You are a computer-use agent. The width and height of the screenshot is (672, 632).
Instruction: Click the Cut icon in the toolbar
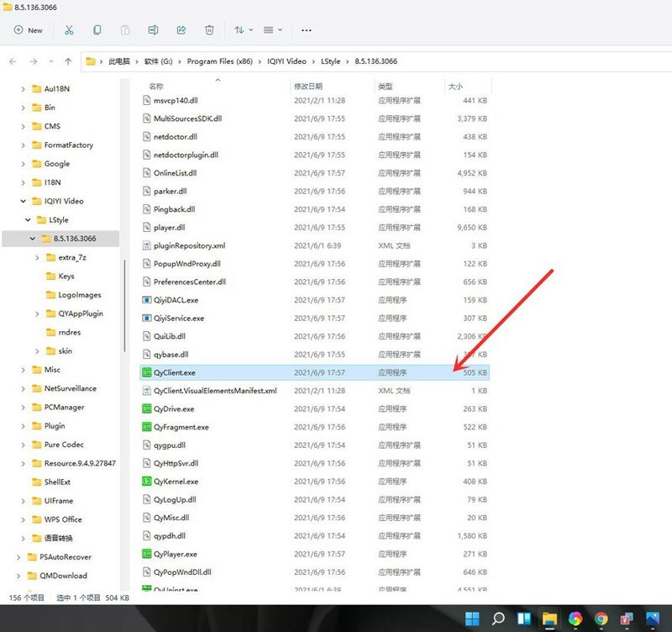pos(69,30)
